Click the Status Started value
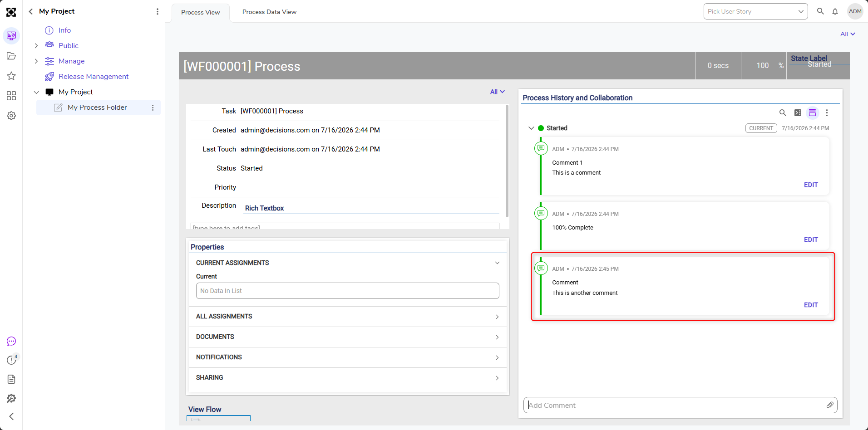The height and width of the screenshot is (430, 868). (252, 168)
